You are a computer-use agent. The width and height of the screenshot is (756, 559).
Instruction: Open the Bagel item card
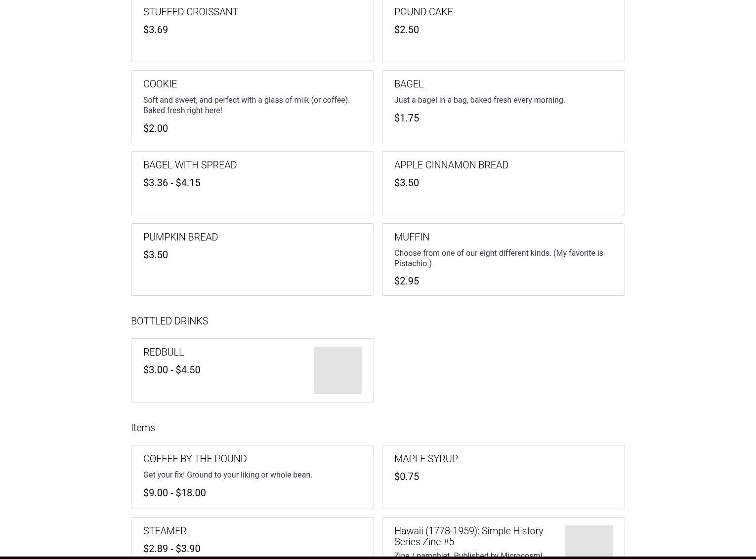pyautogui.click(x=503, y=107)
